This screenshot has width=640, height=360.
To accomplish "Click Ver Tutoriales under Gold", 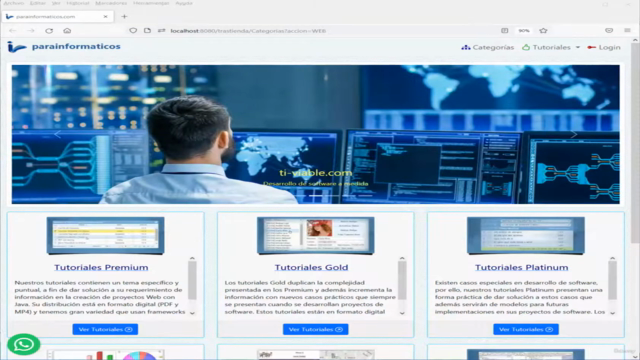I will point(316,329).
